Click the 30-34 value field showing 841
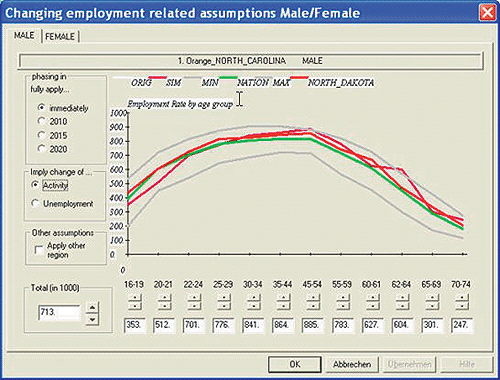 (x=253, y=325)
